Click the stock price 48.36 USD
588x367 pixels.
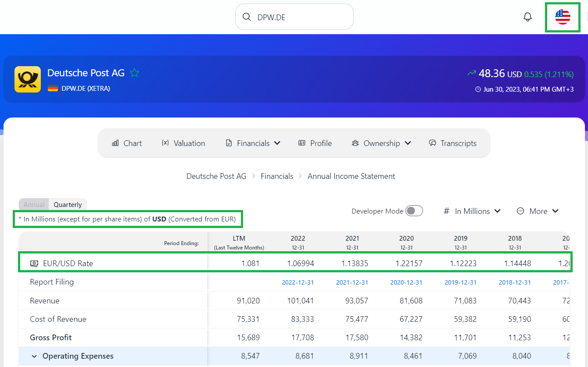pyautogui.click(x=500, y=74)
